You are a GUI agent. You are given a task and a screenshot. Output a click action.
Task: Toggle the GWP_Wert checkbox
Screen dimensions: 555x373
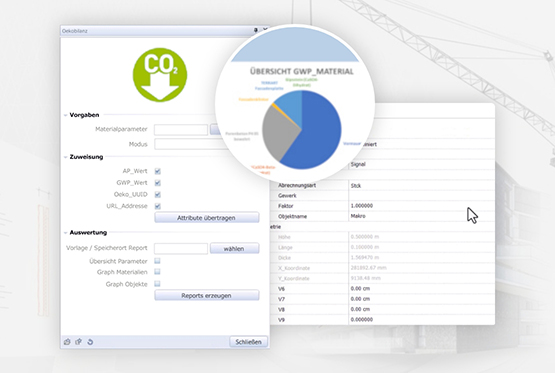[x=158, y=183]
